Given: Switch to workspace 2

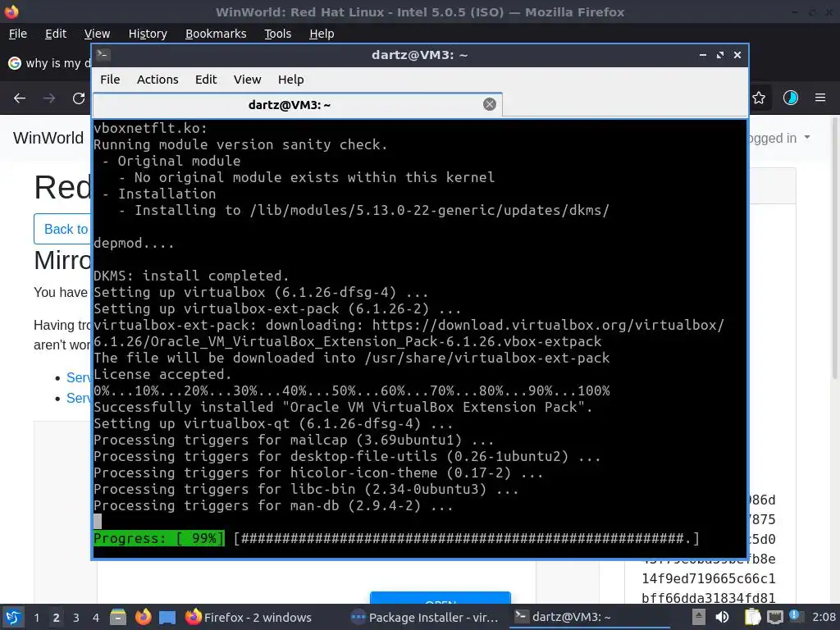Looking at the screenshot, I should [x=56, y=618].
